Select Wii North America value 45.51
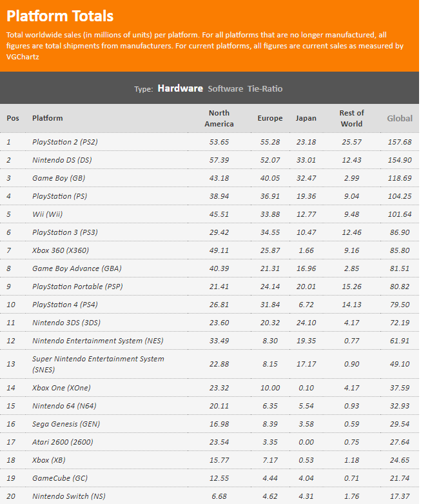The width and height of the screenshot is (421, 504). click(219, 214)
